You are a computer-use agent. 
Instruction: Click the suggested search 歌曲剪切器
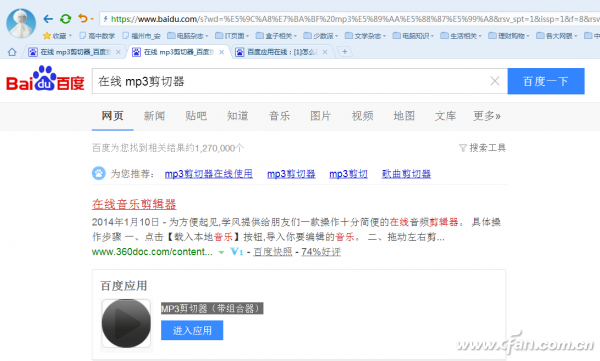pos(406,174)
